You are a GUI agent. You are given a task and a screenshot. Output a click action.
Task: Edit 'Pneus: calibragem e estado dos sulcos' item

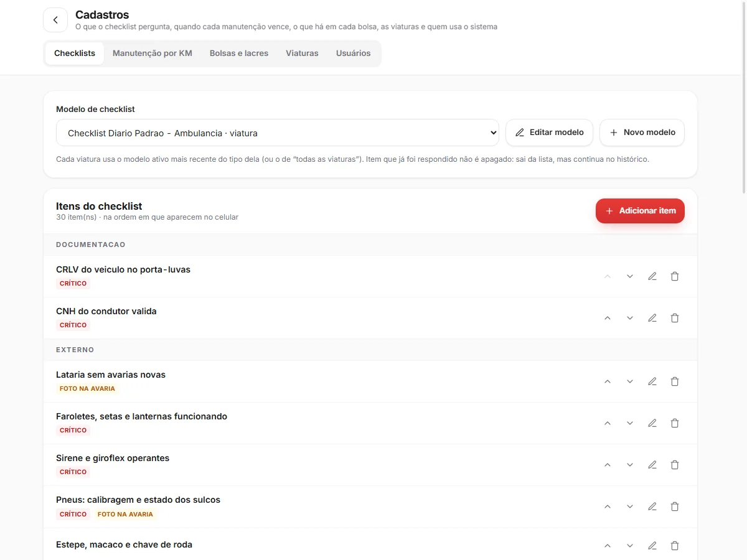tap(652, 506)
